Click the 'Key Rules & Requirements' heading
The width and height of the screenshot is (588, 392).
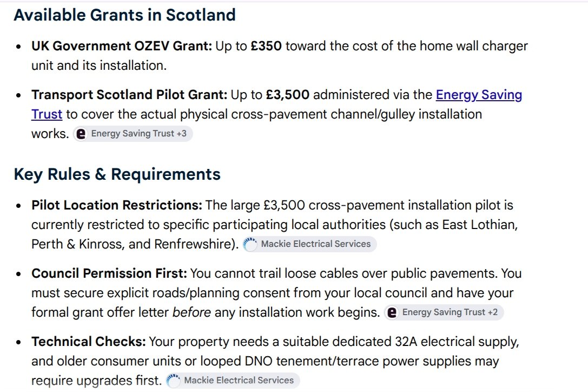pyautogui.click(x=117, y=174)
